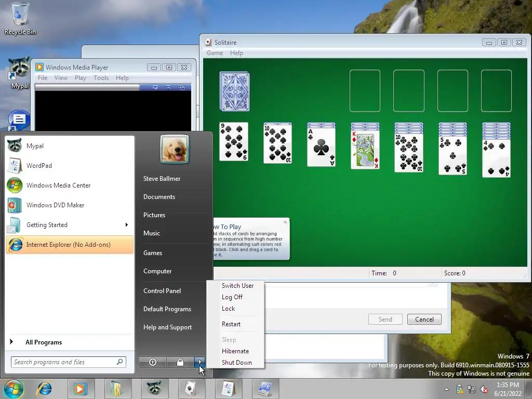The image size is (532, 399).
Task: Select the Mypal desktop shortcut
Action: 19,73
